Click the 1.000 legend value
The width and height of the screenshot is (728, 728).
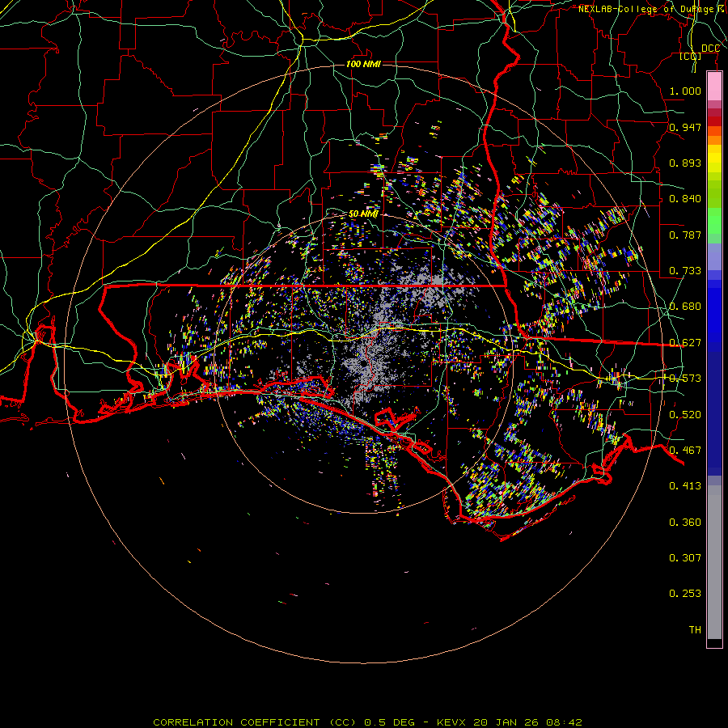(x=685, y=91)
